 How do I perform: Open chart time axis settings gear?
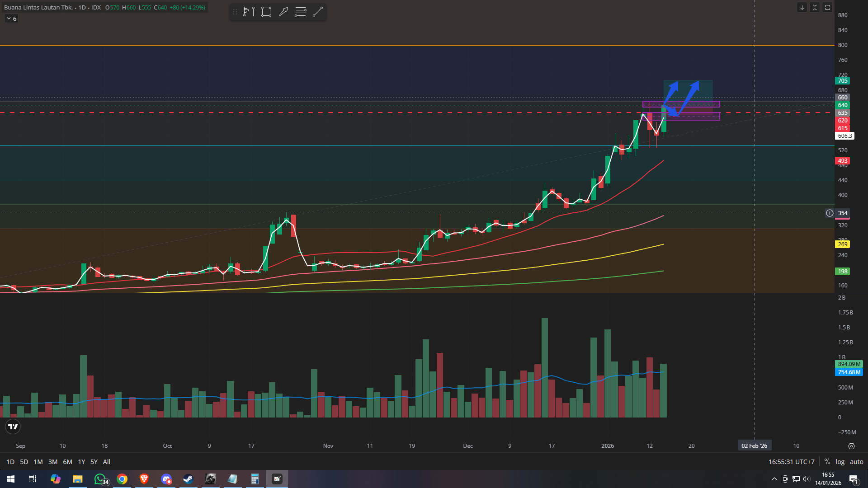851,446
